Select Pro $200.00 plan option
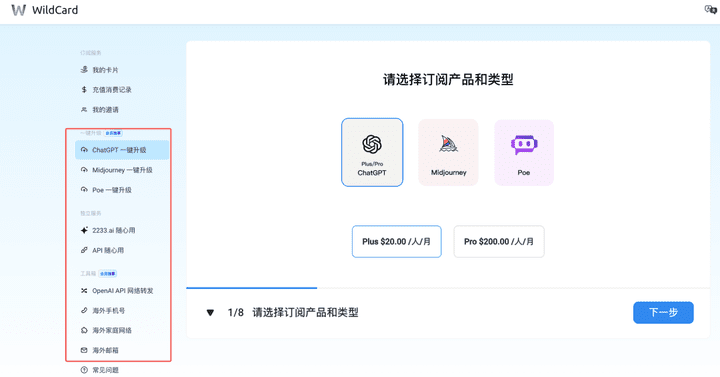This screenshot has height=377, width=720. coord(499,242)
